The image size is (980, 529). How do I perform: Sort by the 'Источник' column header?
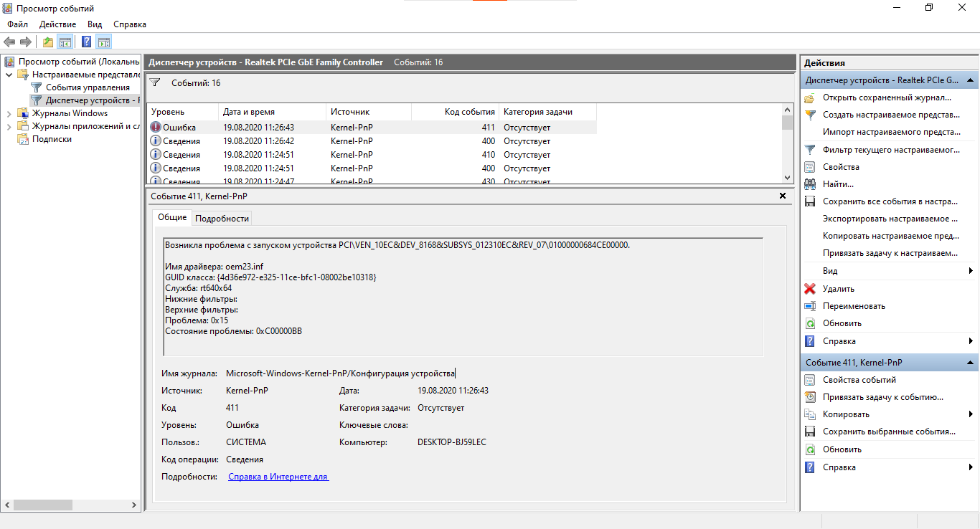coord(369,112)
